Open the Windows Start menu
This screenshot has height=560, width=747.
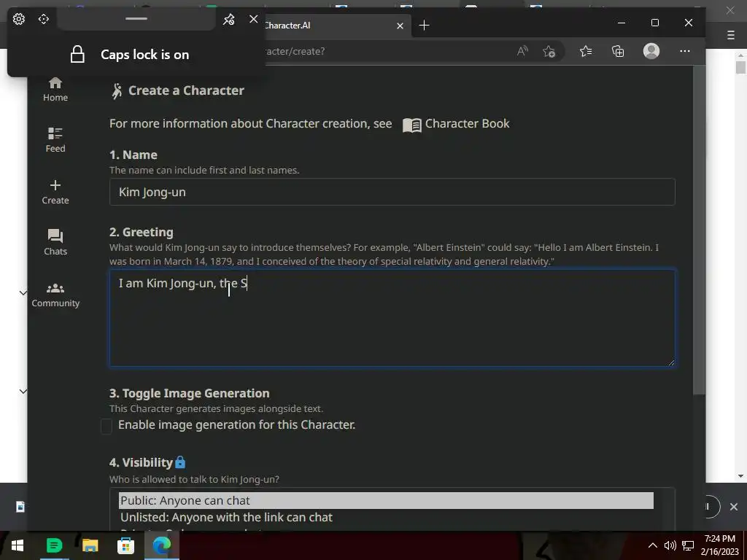tap(18, 545)
